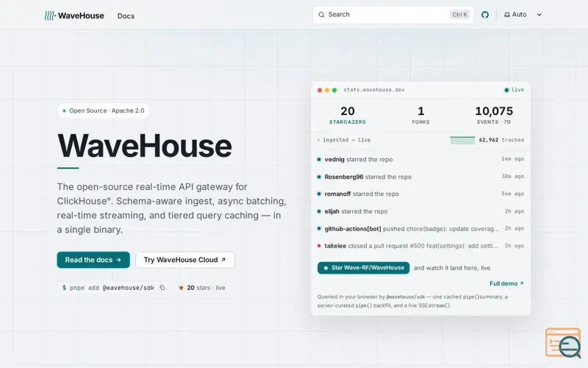Copy the pnpm add command
Screen dimensions: 588x368
coord(162,288)
